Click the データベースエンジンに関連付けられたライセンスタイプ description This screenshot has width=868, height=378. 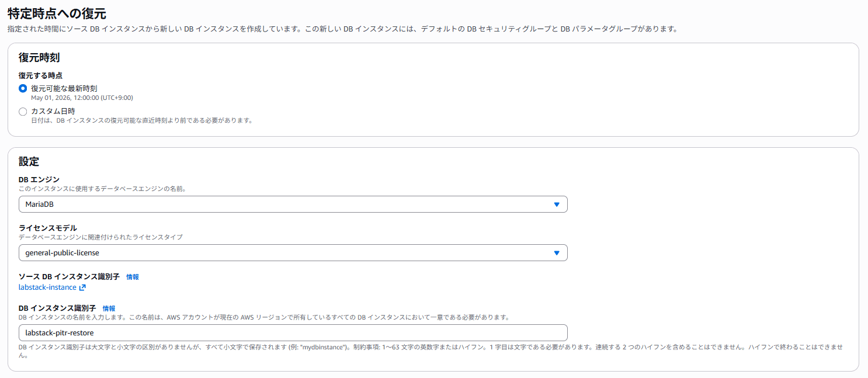click(x=100, y=237)
